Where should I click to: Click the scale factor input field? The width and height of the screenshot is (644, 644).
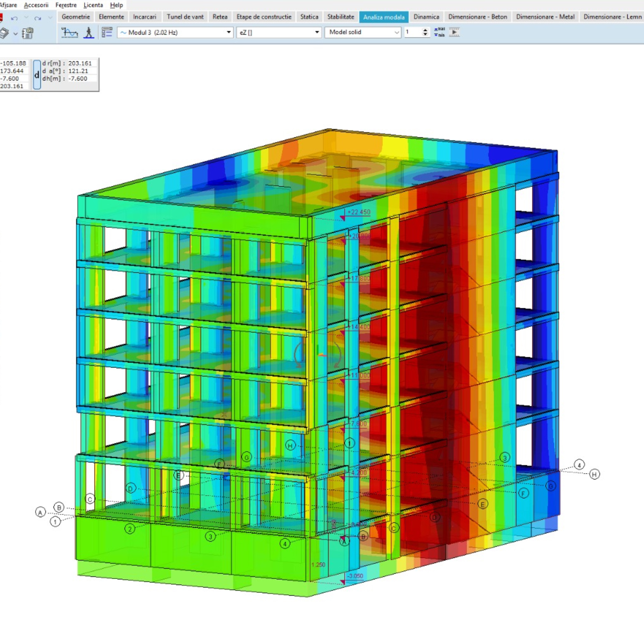413,32
